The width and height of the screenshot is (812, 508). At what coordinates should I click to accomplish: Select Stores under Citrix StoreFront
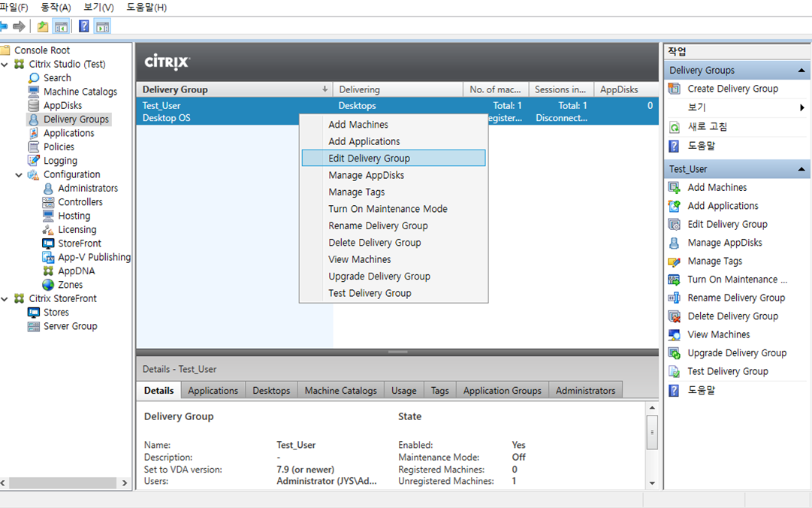tap(56, 313)
